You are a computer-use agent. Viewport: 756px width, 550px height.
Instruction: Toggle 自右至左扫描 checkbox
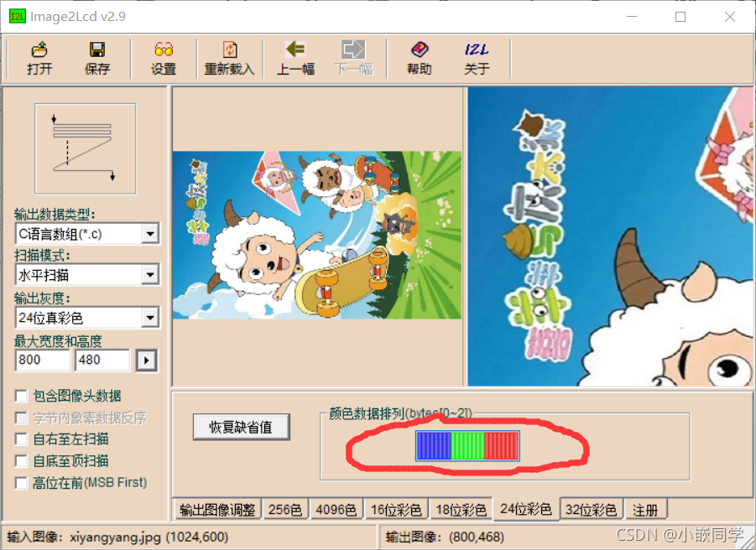pyautogui.click(x=21, y=438)
